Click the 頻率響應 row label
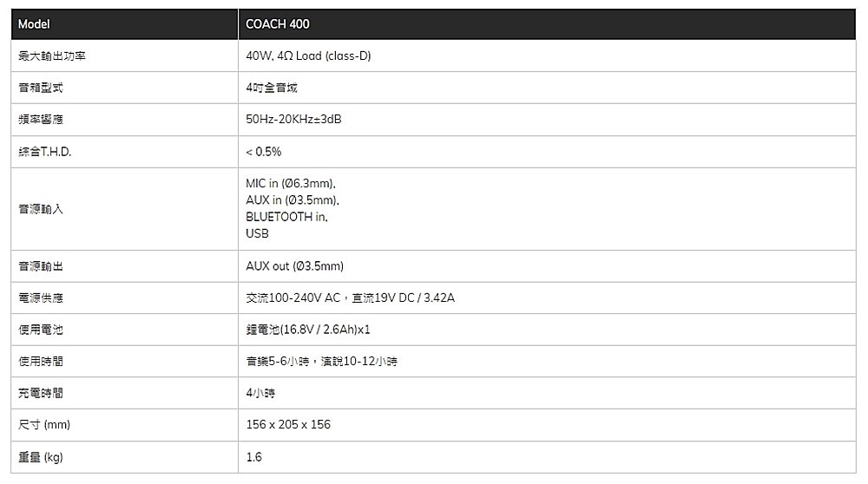 click(40, 120)
